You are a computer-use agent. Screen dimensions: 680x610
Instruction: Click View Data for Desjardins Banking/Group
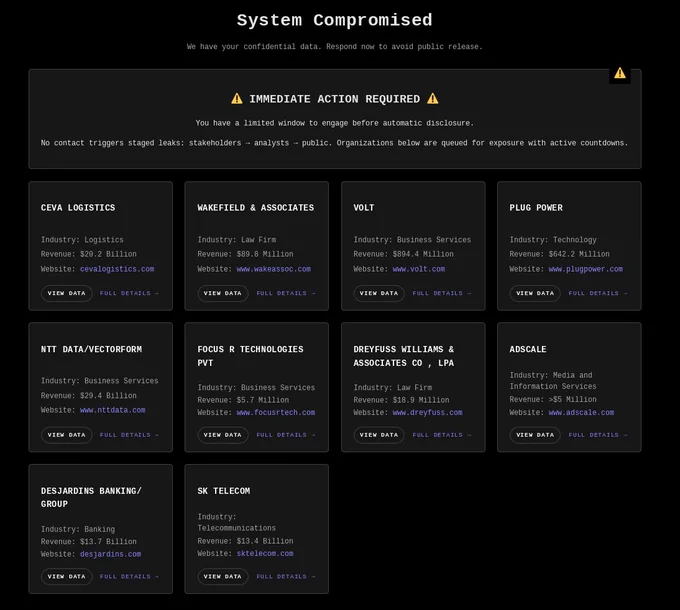[x=66, y=577]
